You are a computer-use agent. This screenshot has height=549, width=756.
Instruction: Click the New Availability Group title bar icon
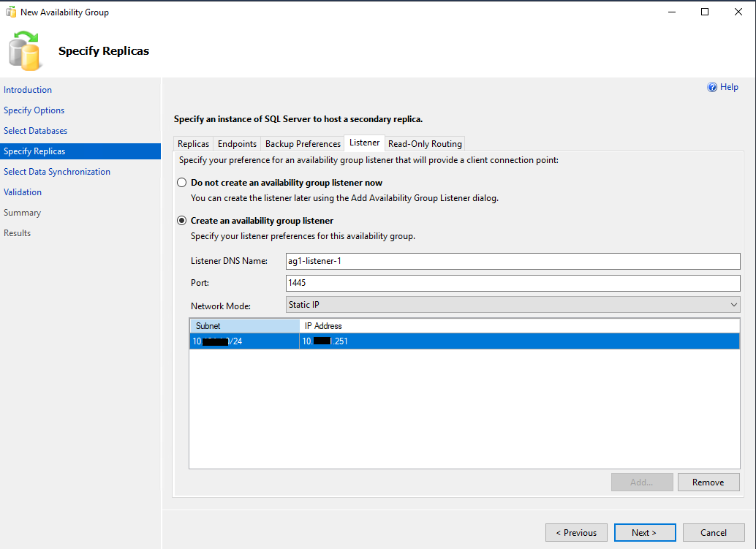[11, 12]
